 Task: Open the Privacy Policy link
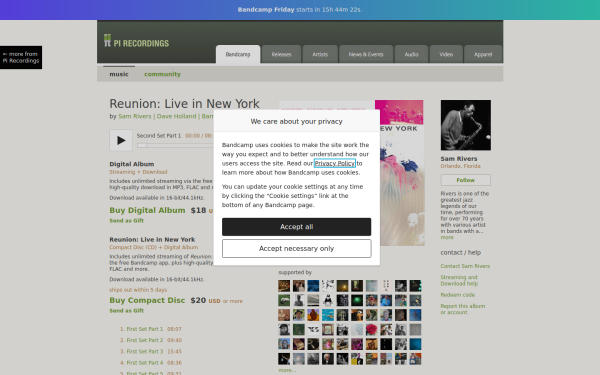334,163
